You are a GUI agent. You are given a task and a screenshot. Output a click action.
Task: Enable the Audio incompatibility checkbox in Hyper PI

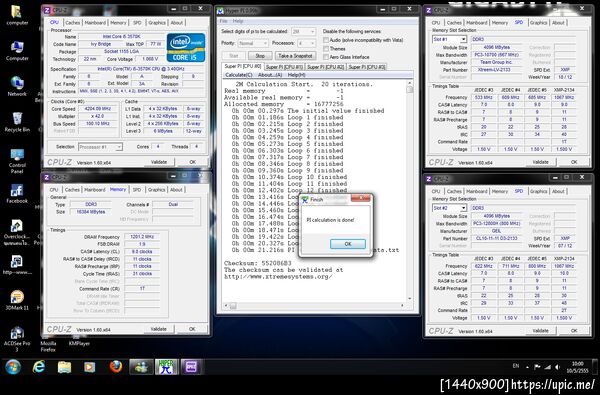326,40
